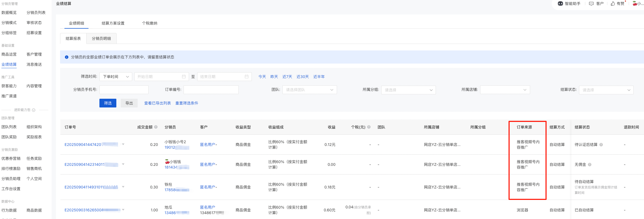Screen dimensions: 644x219
Task: Click info icon next to 待认证后结算
Action: tap(601, 145)
